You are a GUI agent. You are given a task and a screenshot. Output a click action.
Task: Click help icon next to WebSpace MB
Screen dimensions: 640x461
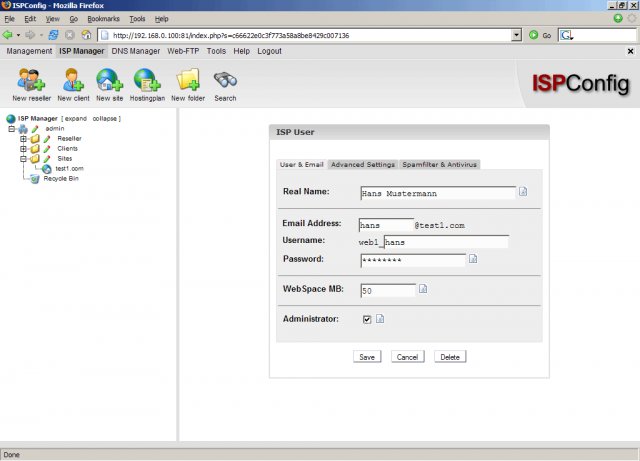pyautogui.click(x=423, y=289)
